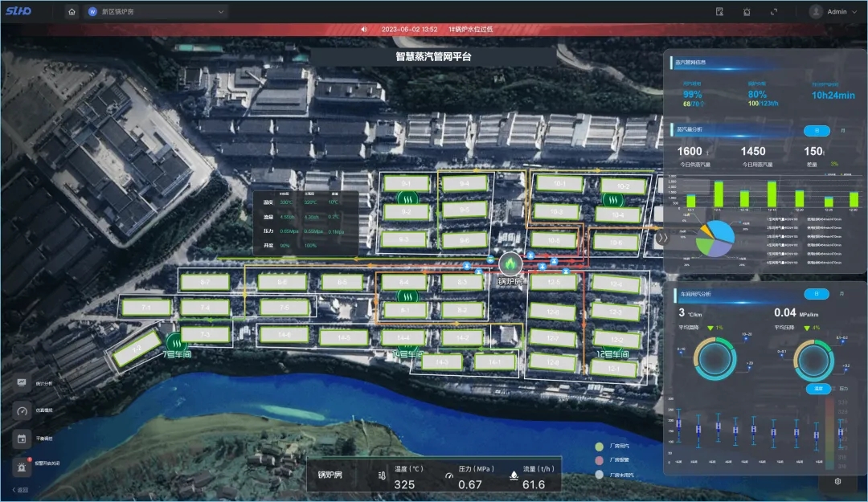
Task: Click the fullscreen expand icon in header
Action: [x=774, y=12]
